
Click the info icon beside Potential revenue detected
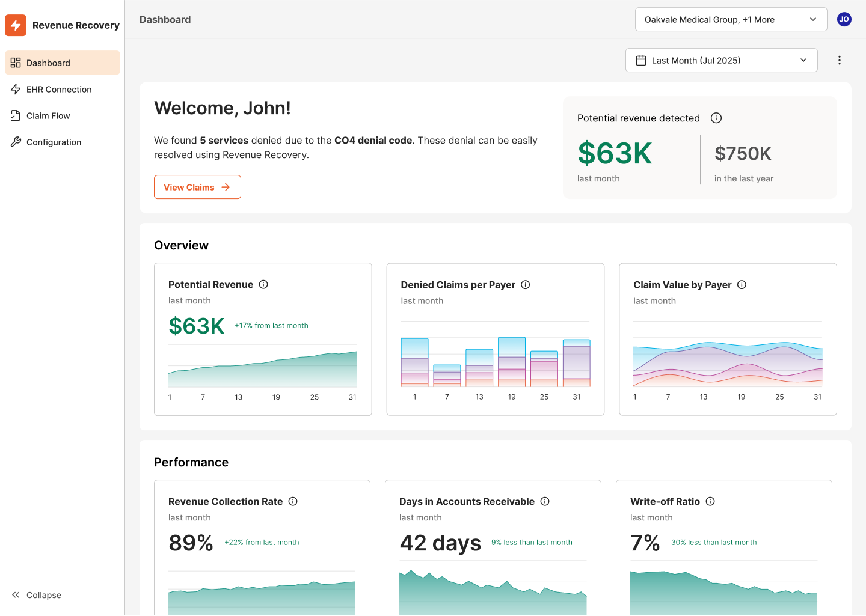coord(716,118)
